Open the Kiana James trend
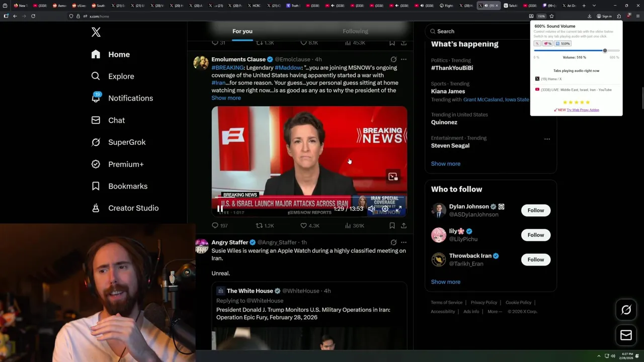This screenshot has height=362, width=644. click(448, 92)
